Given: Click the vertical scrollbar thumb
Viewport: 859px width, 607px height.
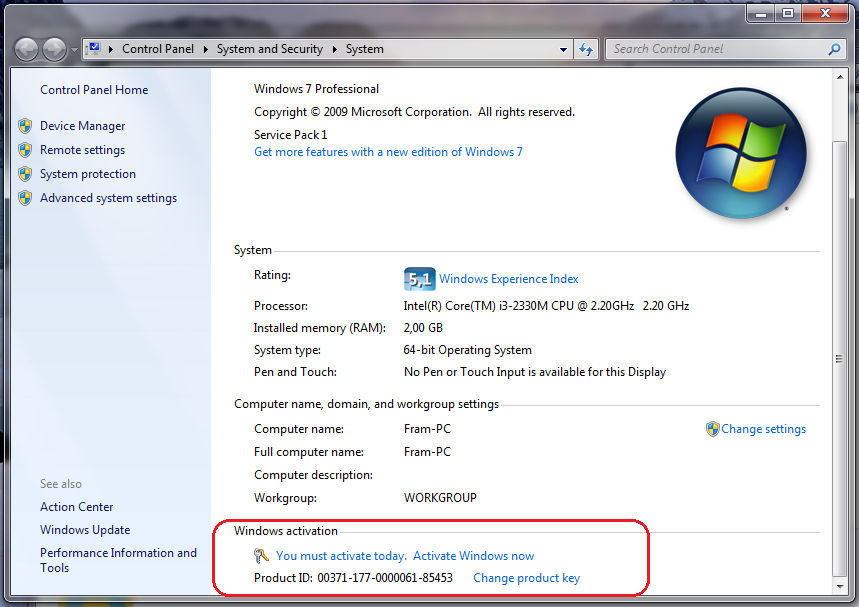Looking at the screenshot, I should [x=839, y=359].
